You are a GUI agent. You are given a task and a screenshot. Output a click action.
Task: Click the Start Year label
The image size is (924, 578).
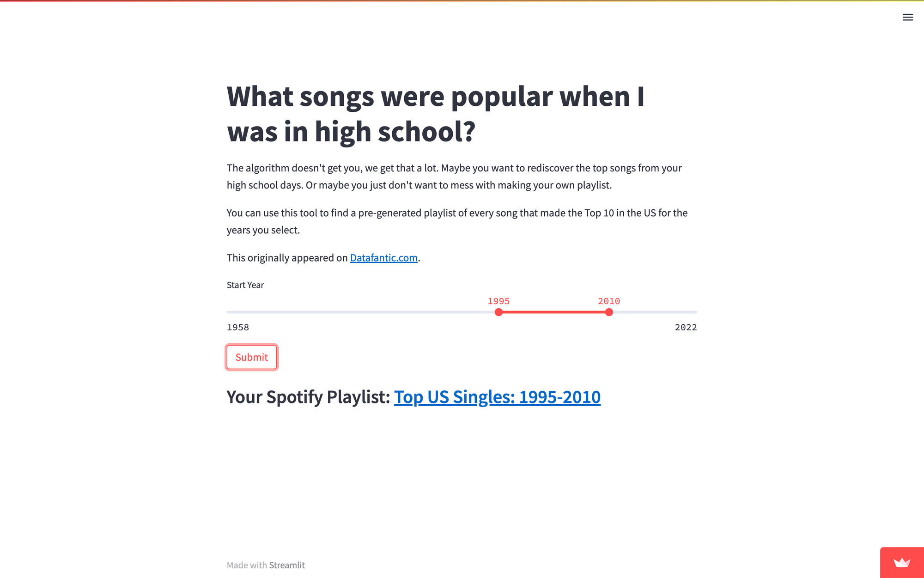[x=245, y=285]
